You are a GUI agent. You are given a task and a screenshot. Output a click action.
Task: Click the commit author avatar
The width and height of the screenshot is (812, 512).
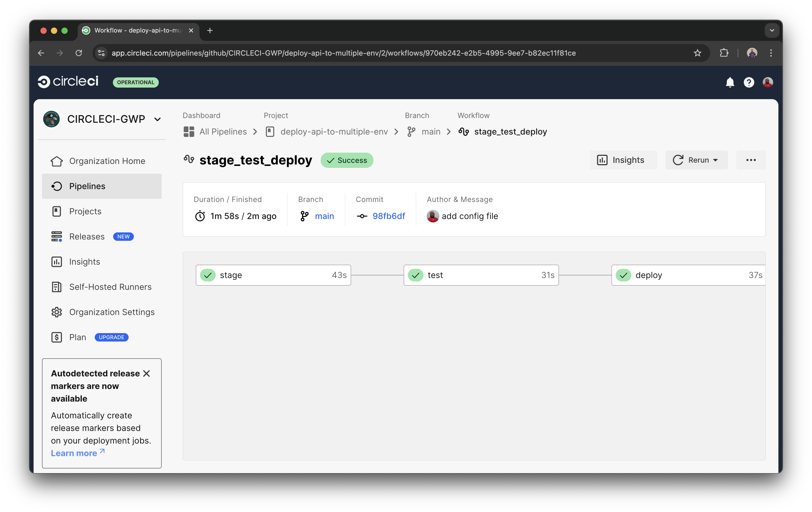point(433,216)
